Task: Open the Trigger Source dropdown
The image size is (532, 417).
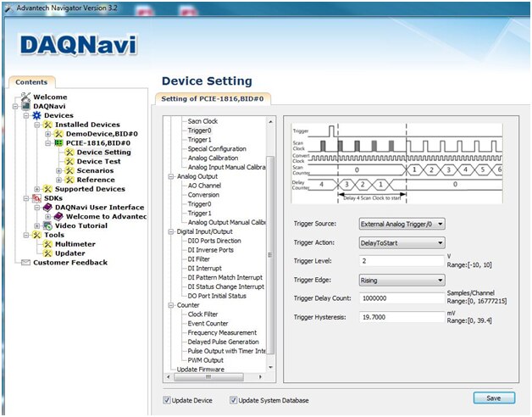Action: coord(402,224)
